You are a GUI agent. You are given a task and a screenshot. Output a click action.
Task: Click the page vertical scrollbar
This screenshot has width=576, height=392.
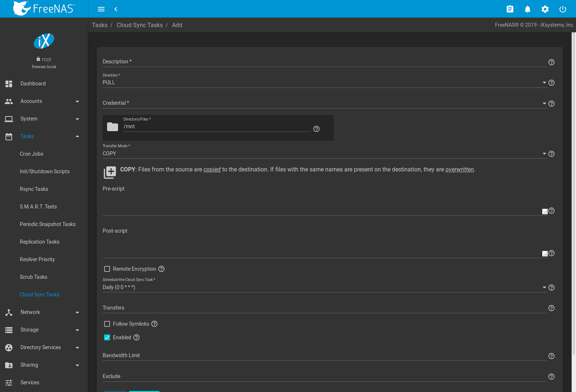tap(574, 193)
